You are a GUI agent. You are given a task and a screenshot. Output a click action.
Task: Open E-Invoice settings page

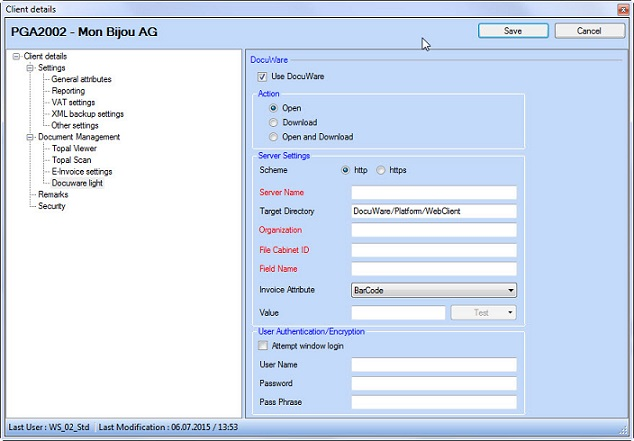[82, 171]
